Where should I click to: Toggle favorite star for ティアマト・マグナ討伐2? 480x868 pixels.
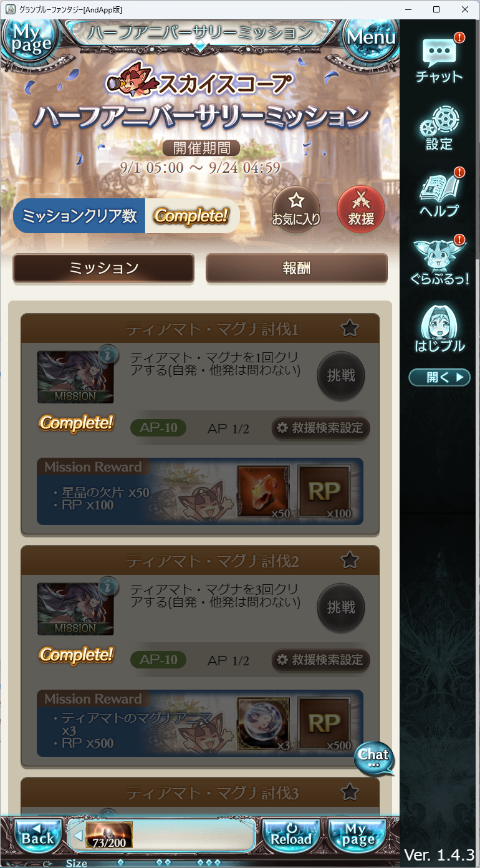click(x=350, y=560)
